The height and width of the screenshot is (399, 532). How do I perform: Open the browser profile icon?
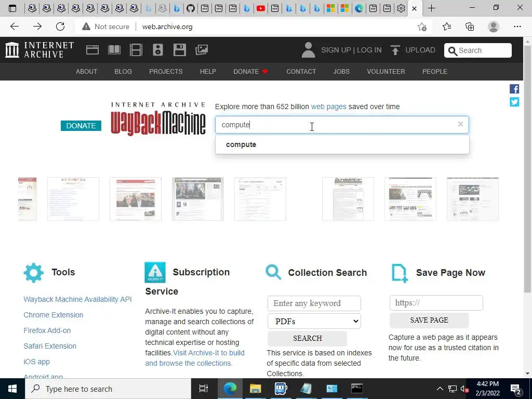tap(494, 26)
